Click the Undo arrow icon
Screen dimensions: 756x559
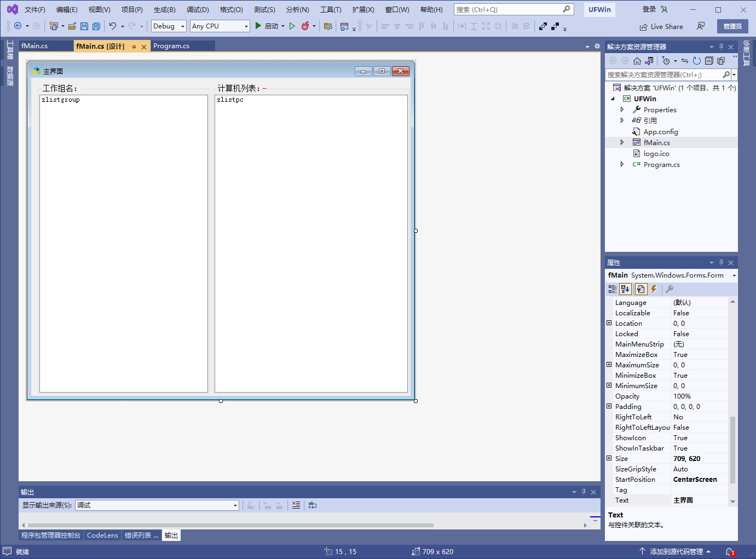(x=113, y=26)
